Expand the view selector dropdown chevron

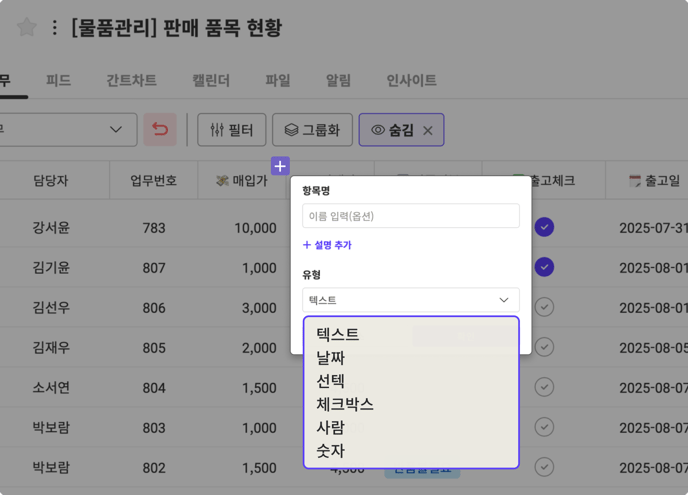[x=116, y=129]
